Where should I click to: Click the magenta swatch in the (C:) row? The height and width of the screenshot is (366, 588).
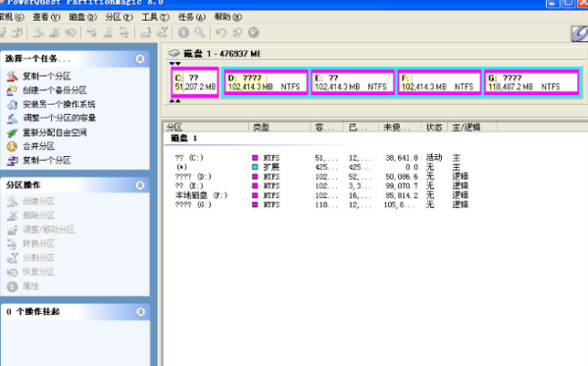255,158
